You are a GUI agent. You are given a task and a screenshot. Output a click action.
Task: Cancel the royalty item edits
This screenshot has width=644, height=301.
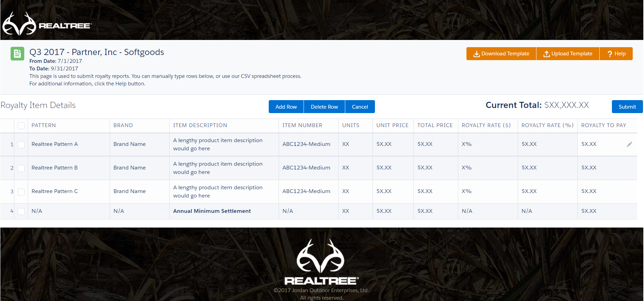(360, 107)
